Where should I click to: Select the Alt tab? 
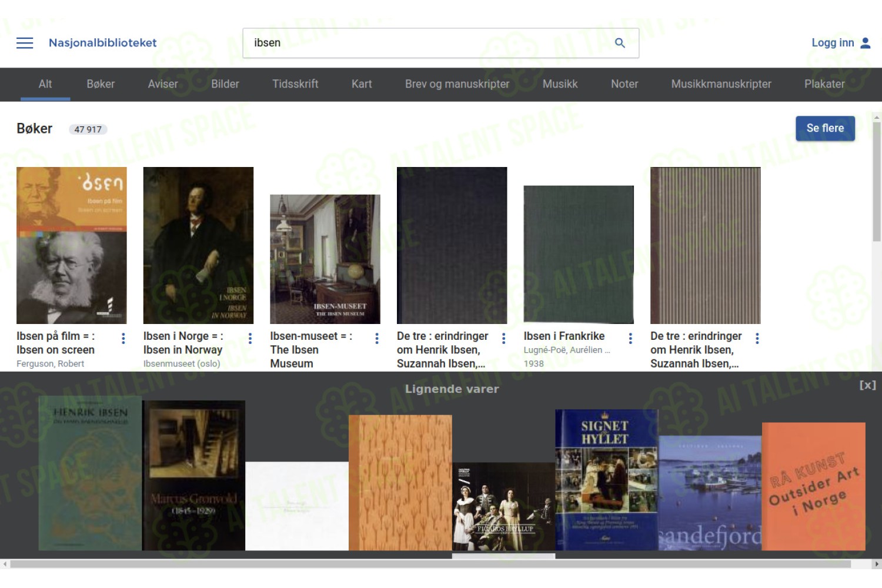point(45,84)
